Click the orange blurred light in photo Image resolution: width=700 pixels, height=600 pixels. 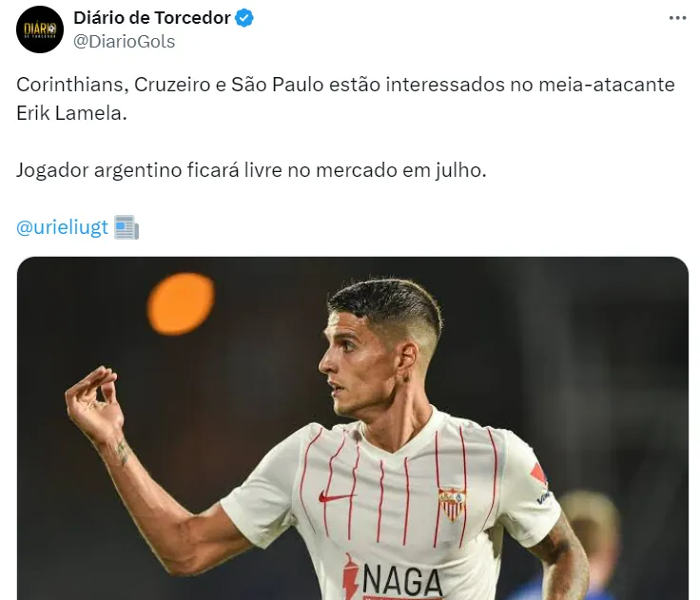[x=181, y=304]
